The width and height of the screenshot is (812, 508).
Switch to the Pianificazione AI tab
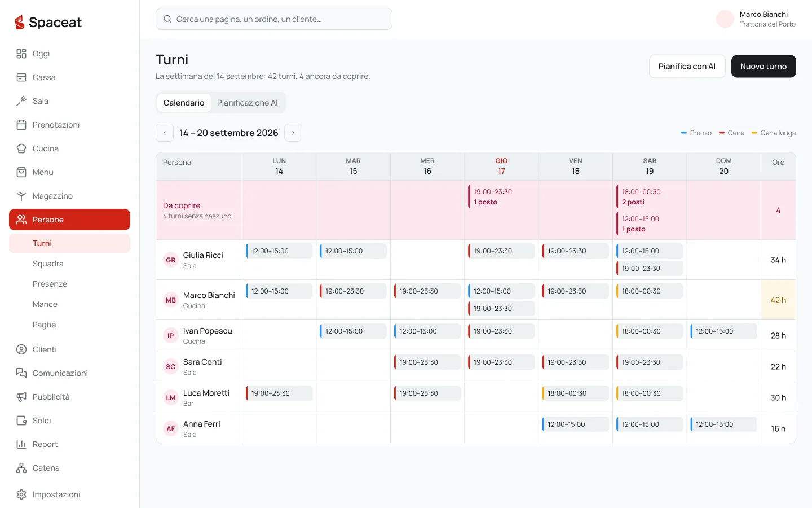(247, 103)
